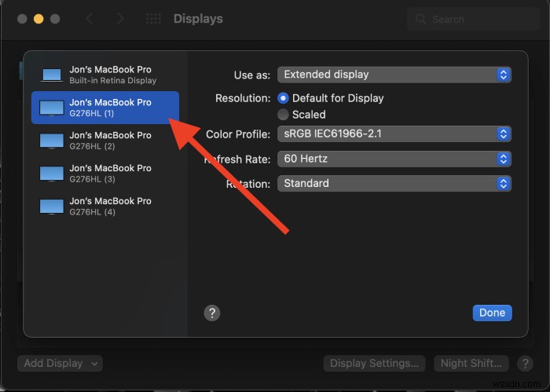Open the Add Display menu
Image resolution: width=550 pixels, height=392 pixels.
[x=60, y=363]
